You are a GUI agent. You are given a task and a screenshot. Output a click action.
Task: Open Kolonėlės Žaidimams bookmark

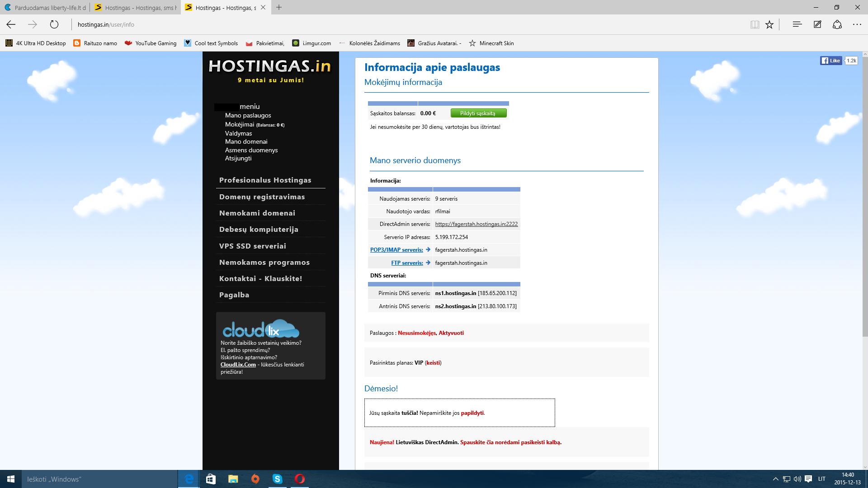[369, 43]
